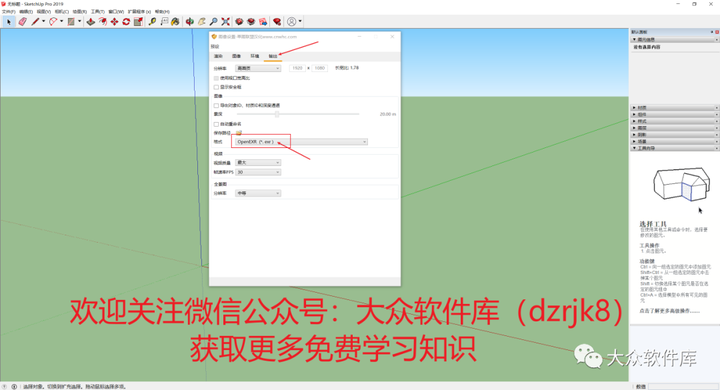Image resolution: width=720 pixels, height=390 pixels.
Task: Click the depth-of-field slider handle
Action: pyautogui.click(x=277, y=114)
